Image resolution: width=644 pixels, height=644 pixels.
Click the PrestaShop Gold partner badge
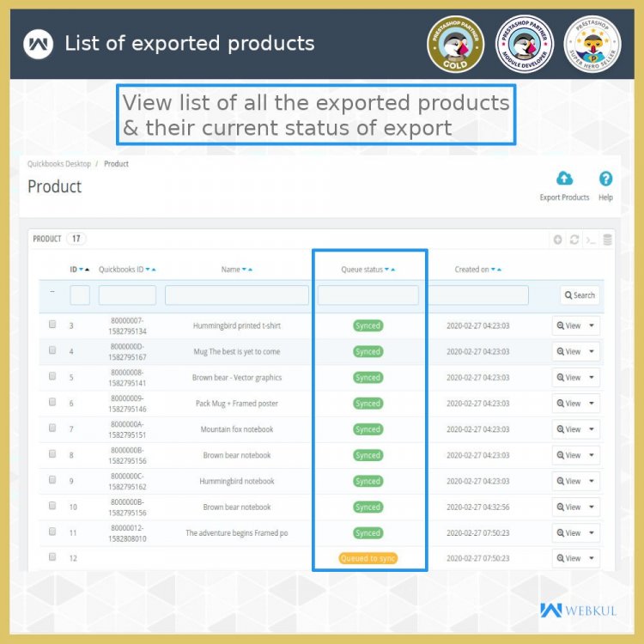[455, 45]
